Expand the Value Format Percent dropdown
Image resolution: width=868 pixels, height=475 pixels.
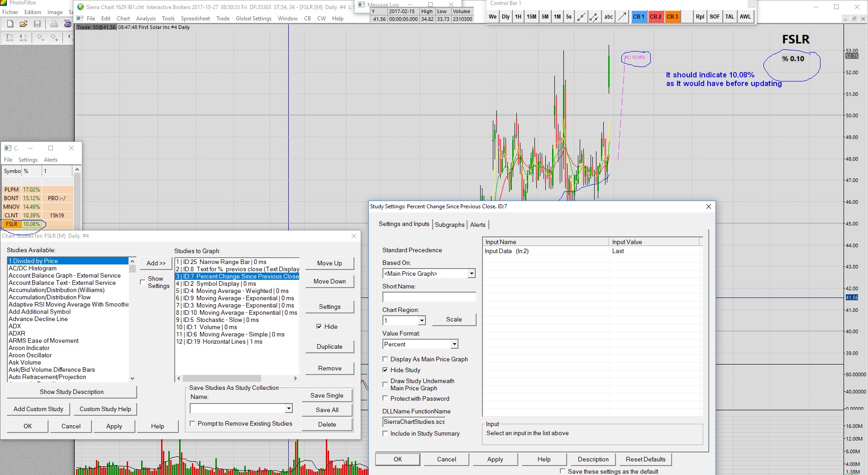coord(454,344)
